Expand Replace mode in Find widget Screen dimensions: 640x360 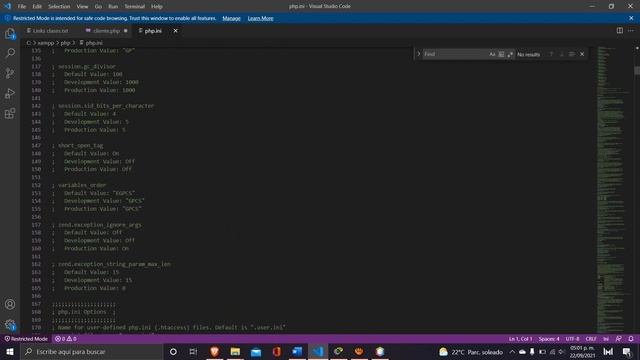(418, 54)
